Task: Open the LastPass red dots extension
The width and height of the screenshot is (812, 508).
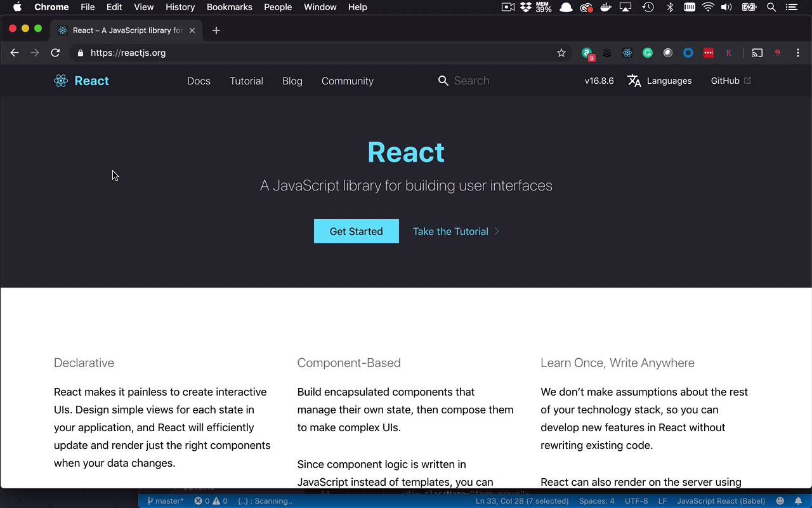Action: pyautogui.click(x=709, y=53)
